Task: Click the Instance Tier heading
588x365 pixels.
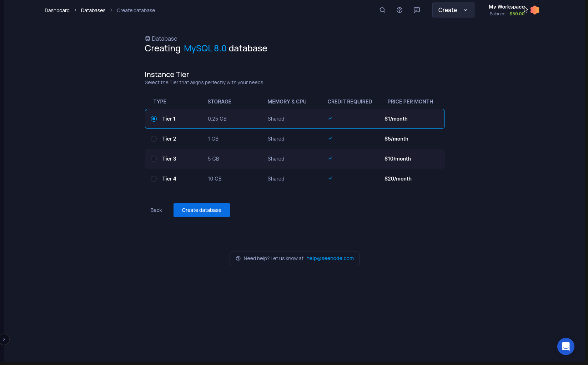Action: pyautogui.click(x=167, y=75)
